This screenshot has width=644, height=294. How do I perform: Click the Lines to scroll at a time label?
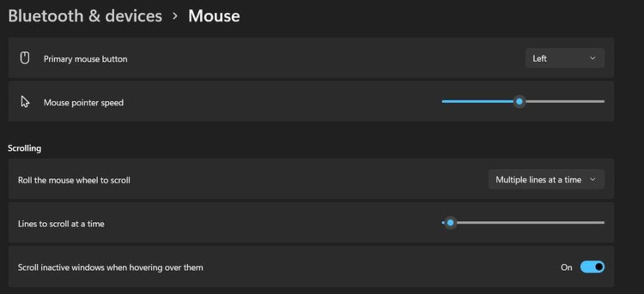(61, 224)
